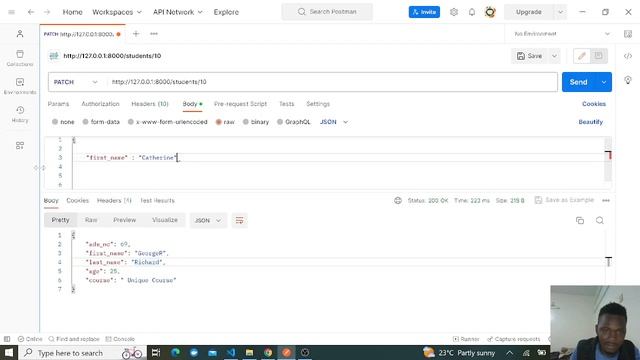Switch to Pre-request Script tab
This screenshot has width=640, height=360.
(x=240, y=104)
